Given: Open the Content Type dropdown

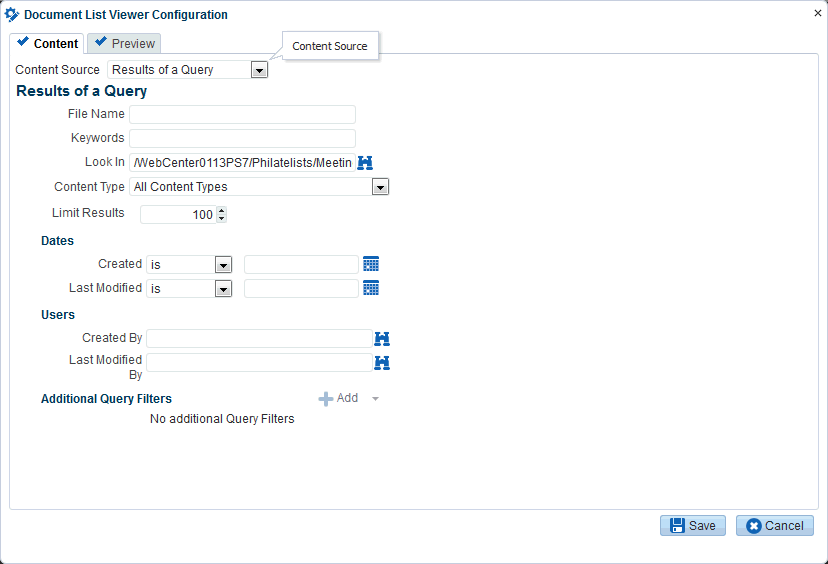Looking at the screenshot, I should [x=379, y=187].
